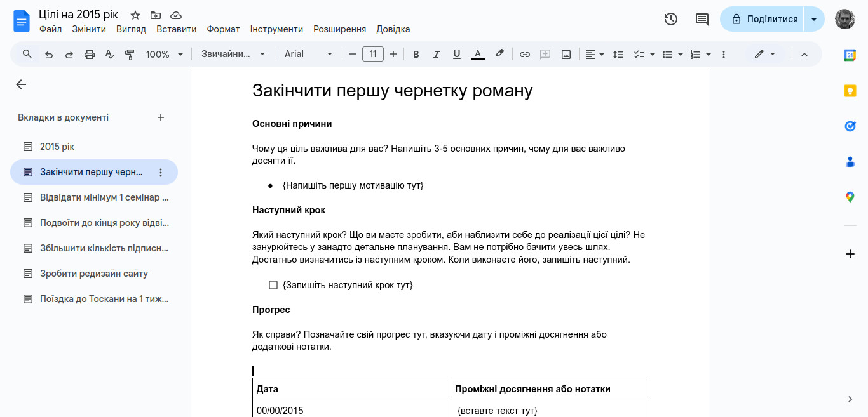
Task: Add a new document tab
Action: coord(161,117)
